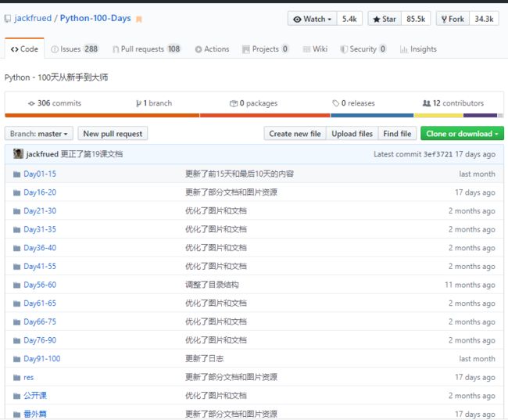This screenshot has height=420, width=508.
Task: Click the Upload files button
Action: pyautogui.click(x=352, y=134)
